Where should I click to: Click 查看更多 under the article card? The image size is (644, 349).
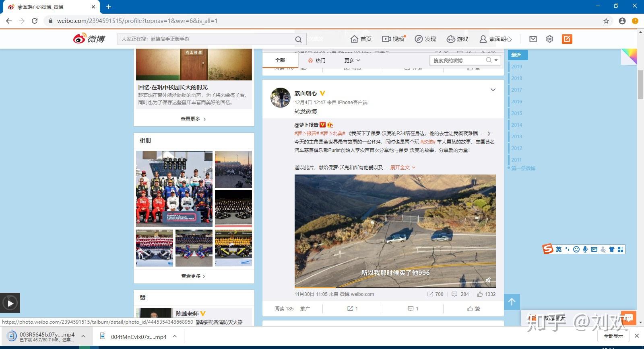(x=193, y=119)
